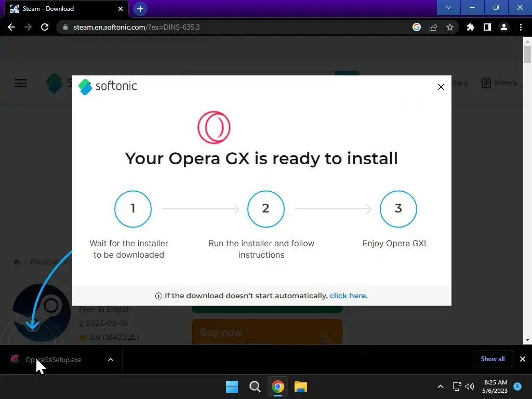Select the Steam - Download tab
The image size is (532, 399).
point(66,9)
